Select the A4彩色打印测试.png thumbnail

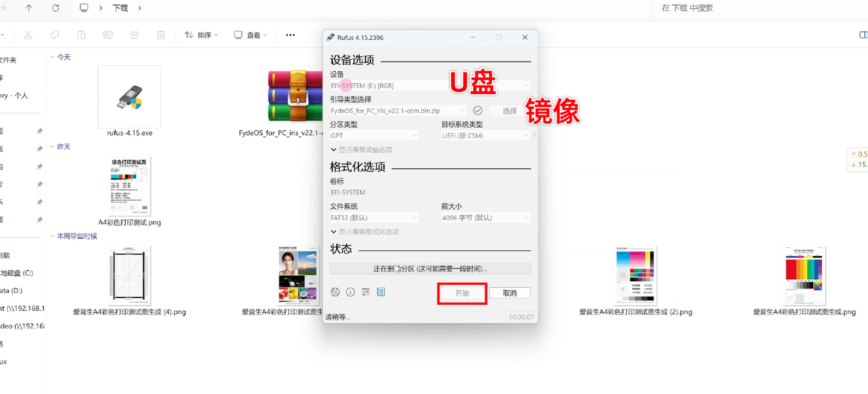pos(130,185)
